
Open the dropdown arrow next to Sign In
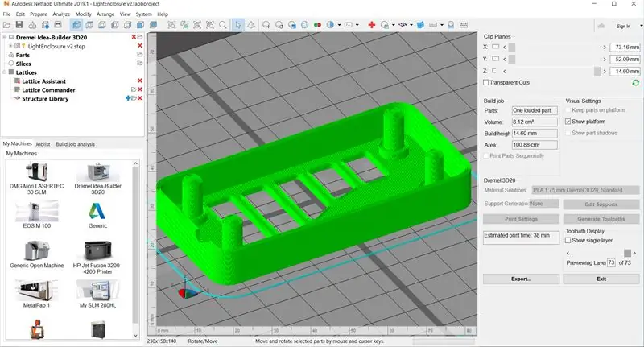(x=641, y=26)
